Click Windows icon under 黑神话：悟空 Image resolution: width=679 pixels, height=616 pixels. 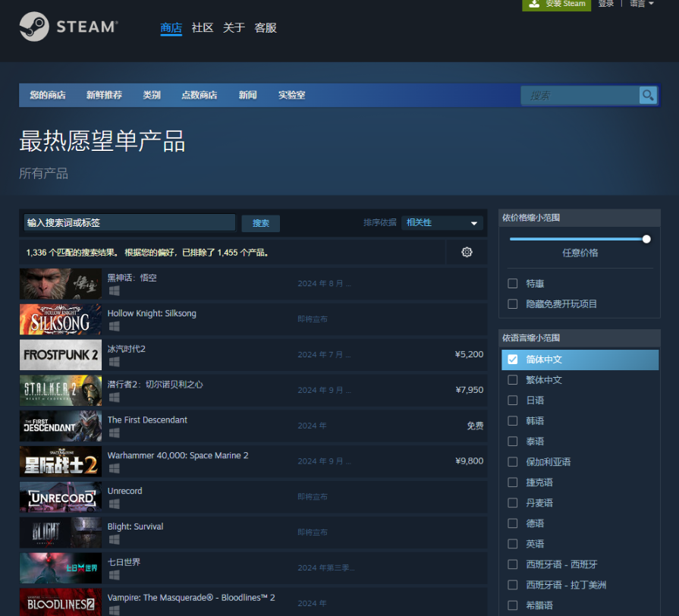[x=115, y=291]
